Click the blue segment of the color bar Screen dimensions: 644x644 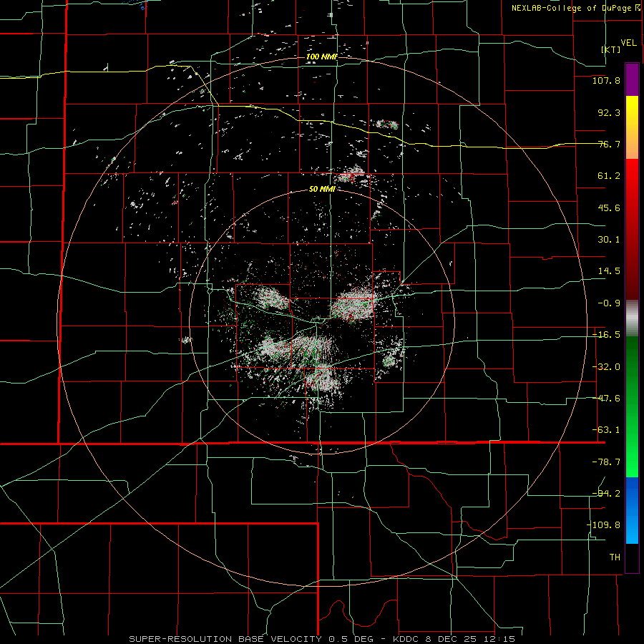click(x=632, y=510)
